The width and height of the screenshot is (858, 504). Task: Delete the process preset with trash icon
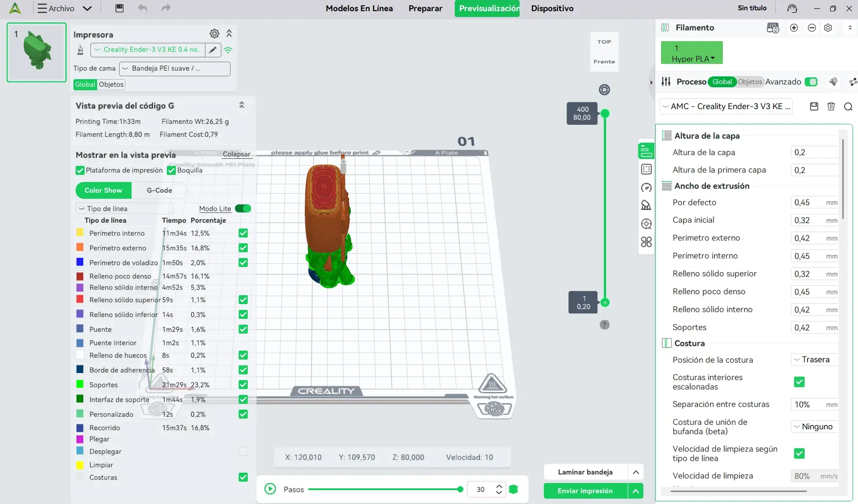tap(831, 106)
